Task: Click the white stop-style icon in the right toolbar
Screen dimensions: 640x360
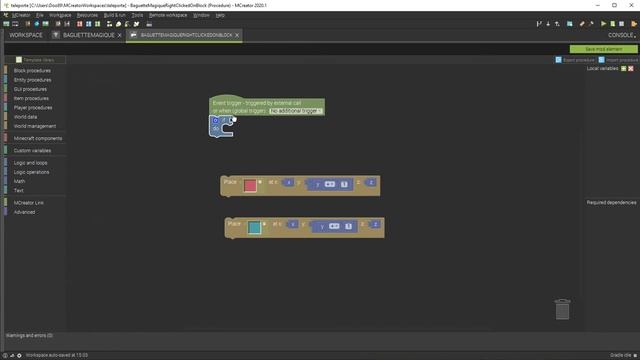Action: click(x=621, y=24)
